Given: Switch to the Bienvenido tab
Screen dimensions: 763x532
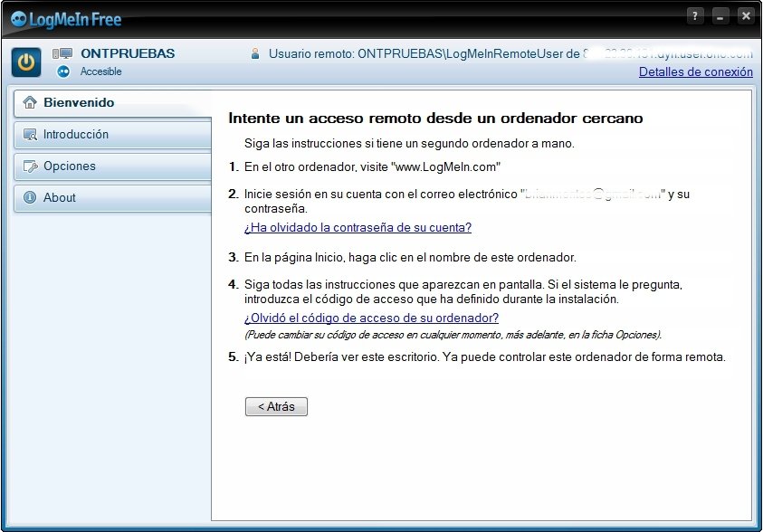Looking at the screenshot, I should click(x=112, y=103).
